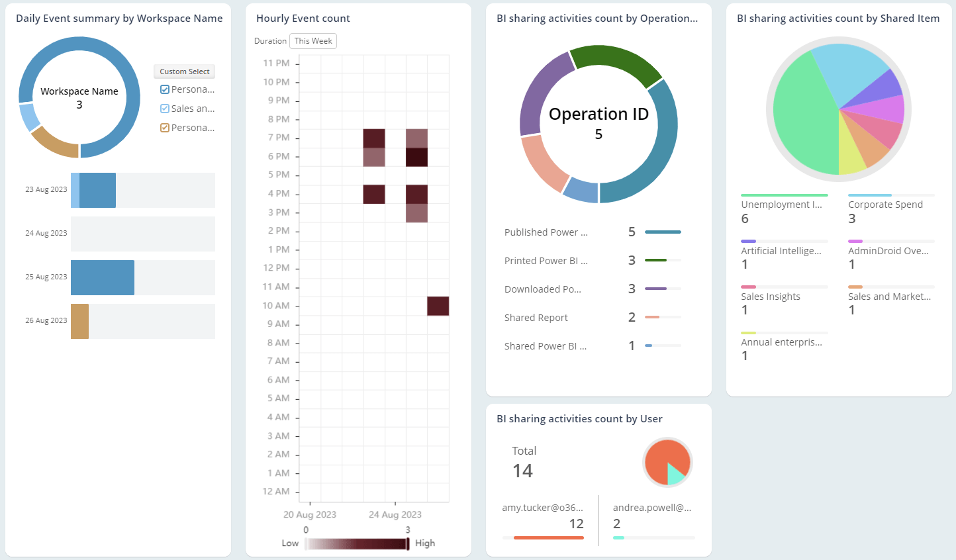Click the green indicator above Unemployment I...

[785, 195]
